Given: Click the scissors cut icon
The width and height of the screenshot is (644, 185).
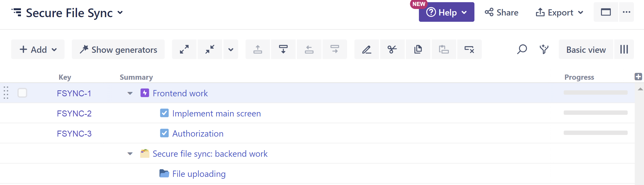Looking at the screenshot, I should click(392, 50).
